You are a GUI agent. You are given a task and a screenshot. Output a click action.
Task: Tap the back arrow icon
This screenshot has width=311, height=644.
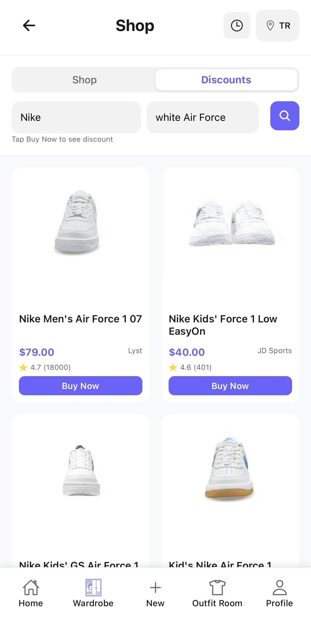coord(29,25)
